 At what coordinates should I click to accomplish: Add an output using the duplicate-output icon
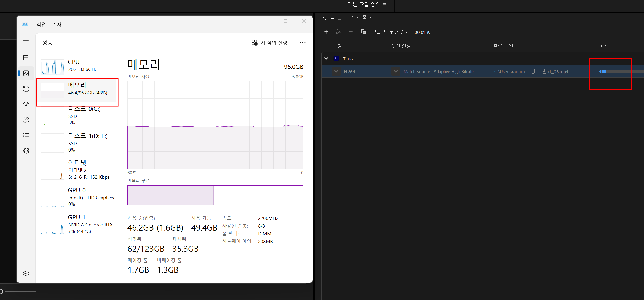pos(363,32)
